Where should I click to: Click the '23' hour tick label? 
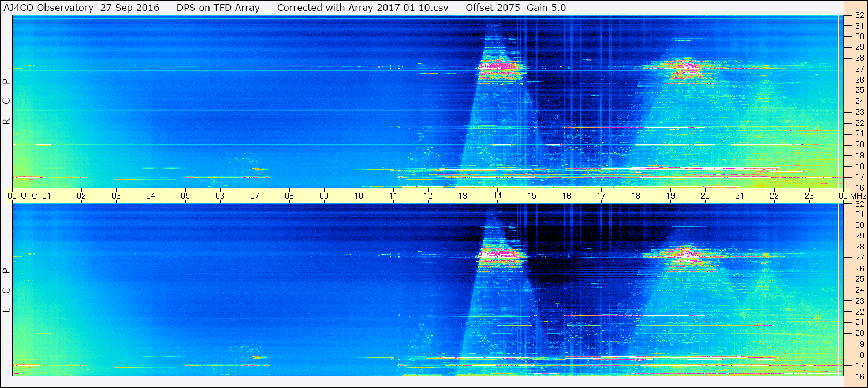coord(809,196)
